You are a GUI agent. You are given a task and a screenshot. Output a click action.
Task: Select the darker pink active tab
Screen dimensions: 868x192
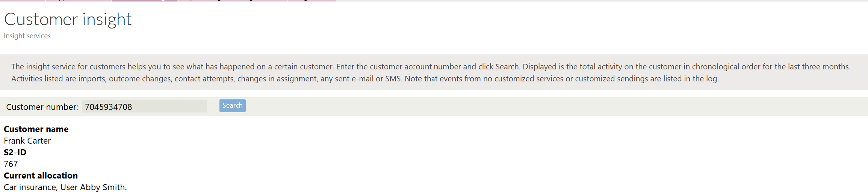pyautogui.click(x=144, y=1)
